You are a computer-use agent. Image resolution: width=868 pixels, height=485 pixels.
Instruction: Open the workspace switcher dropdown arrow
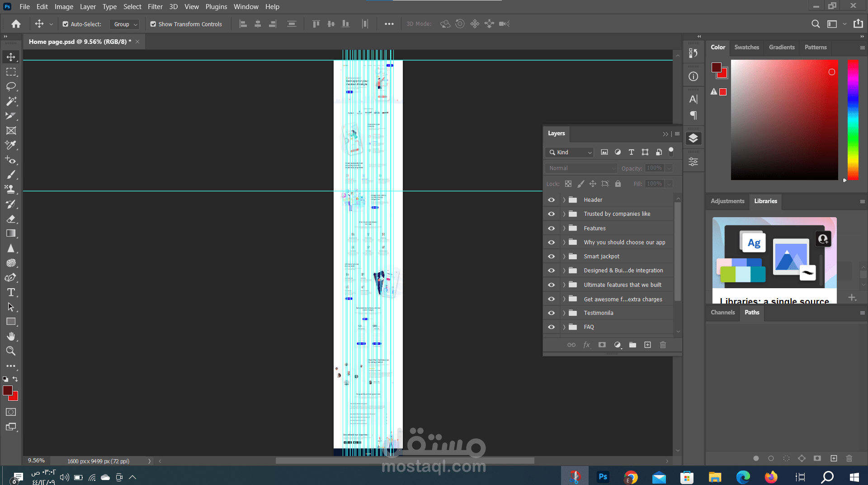[844, 24]
